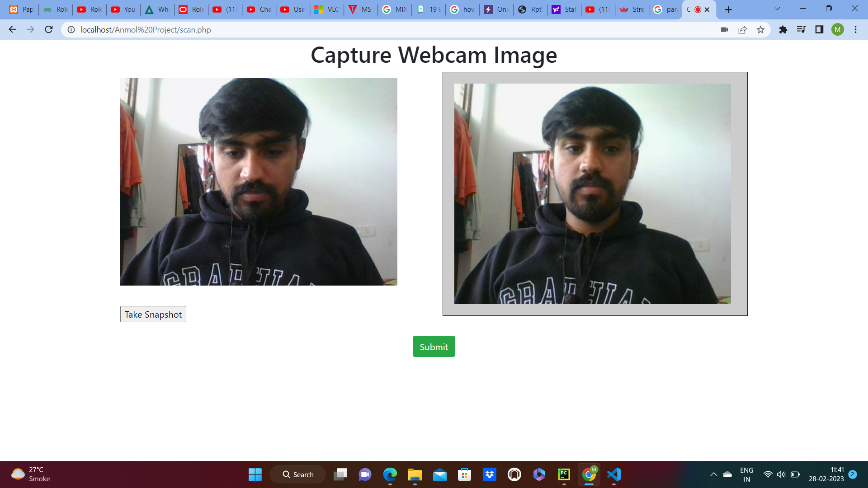Open the tab search chevron
Viewport: 868px width, 488px height.
[x=777, y=9]
